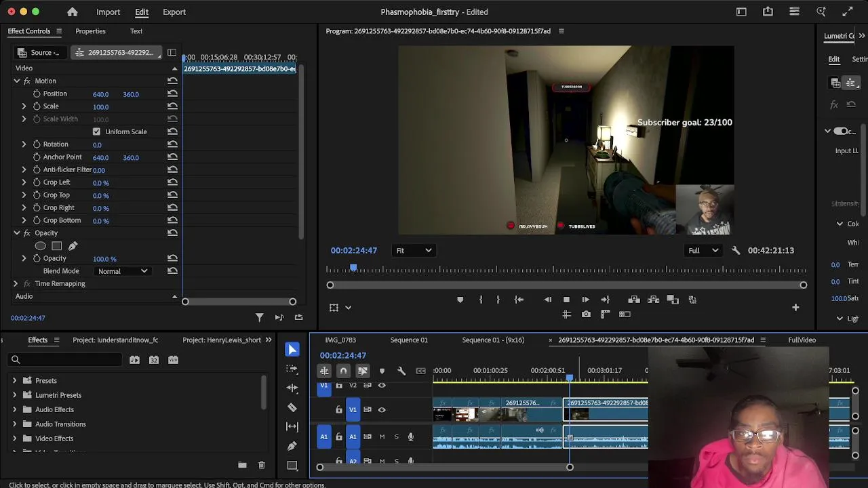
Task: Switch to IMG_0783 timeline tab
Action: (x=340, y=340)
